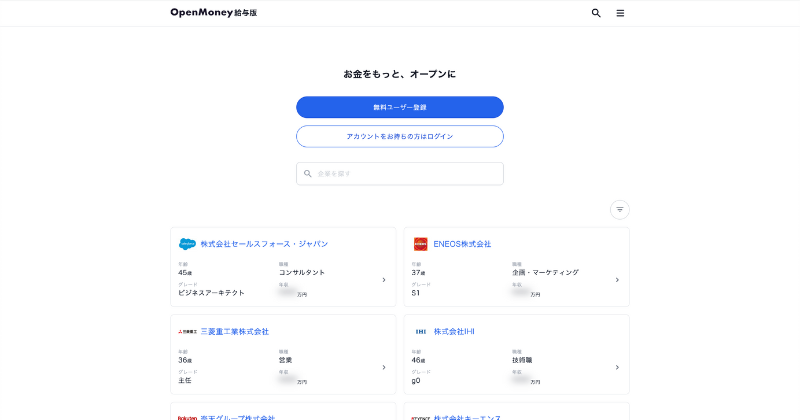Click the コンサルタント job type text

click(302, 273)
